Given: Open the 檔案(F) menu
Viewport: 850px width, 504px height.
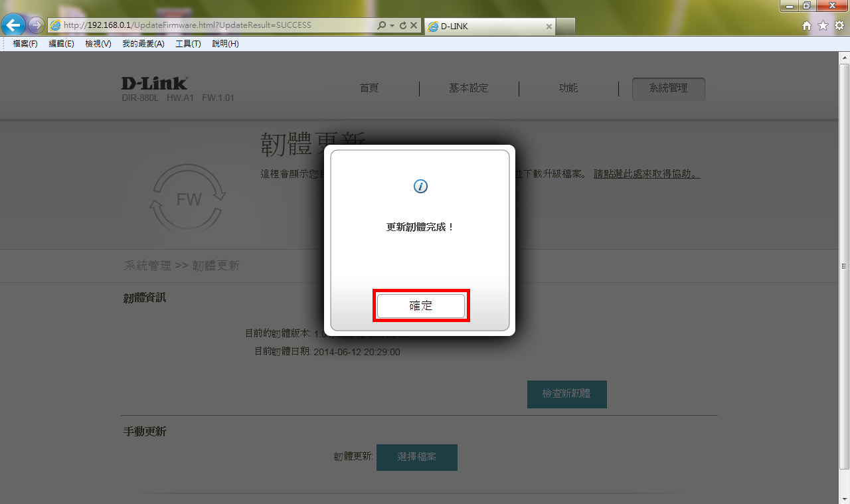Looking at the screenshot, I should pos(25,44).
